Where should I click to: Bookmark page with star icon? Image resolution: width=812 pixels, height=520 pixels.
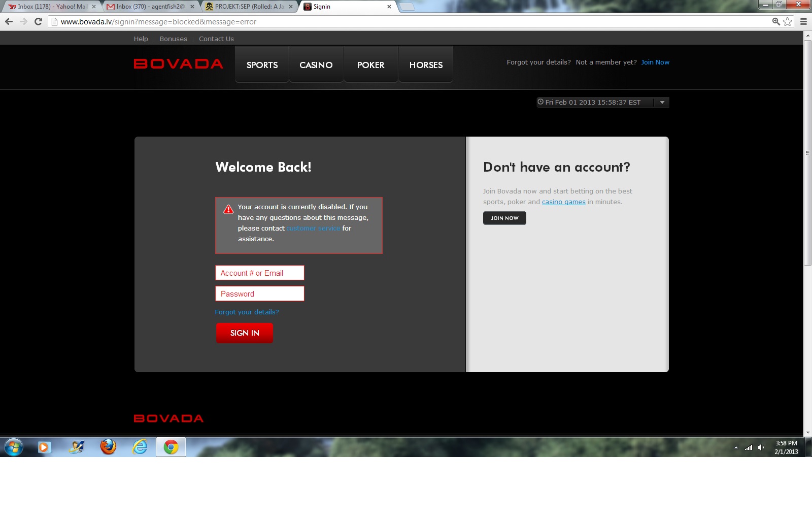[x=787, y=21]
